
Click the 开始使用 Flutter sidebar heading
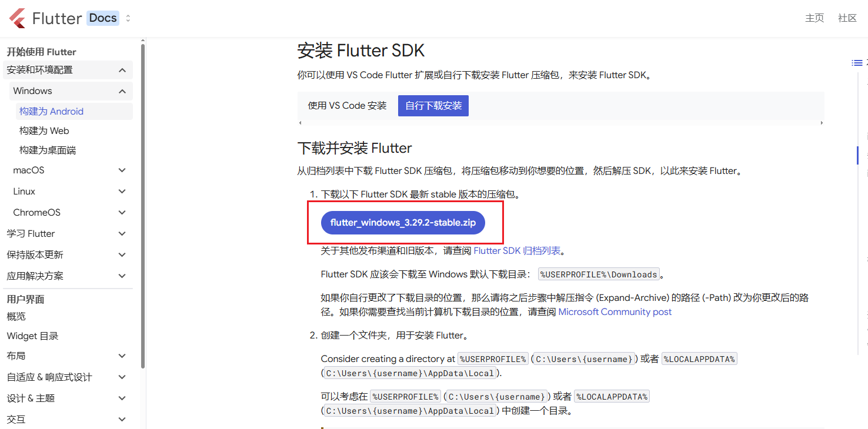(x=42, y=52)
